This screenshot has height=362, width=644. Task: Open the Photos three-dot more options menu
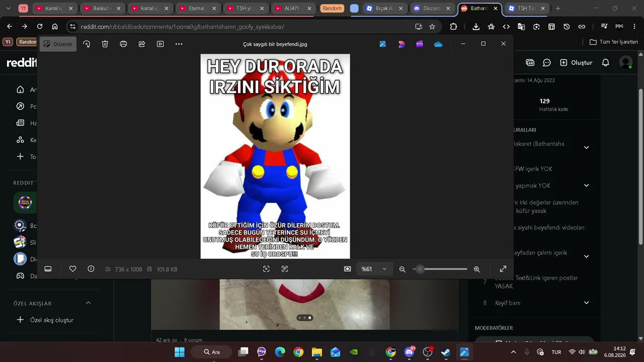179,44
